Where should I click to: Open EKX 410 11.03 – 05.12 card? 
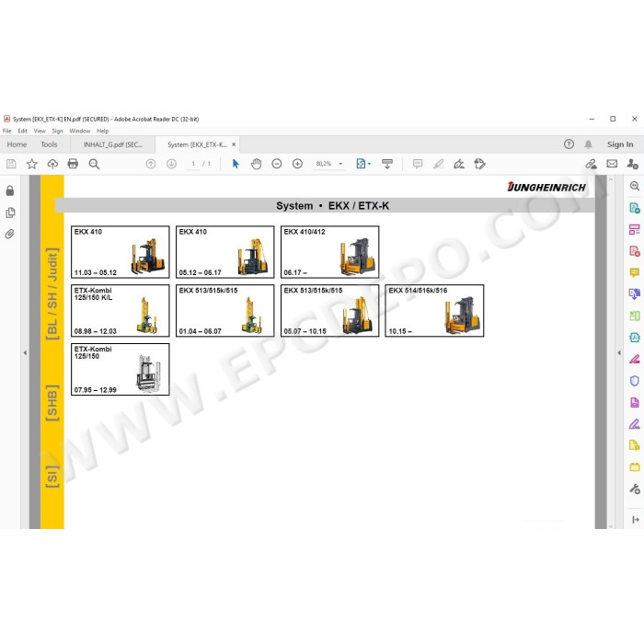pyautogui.click(x=121, y=252)
